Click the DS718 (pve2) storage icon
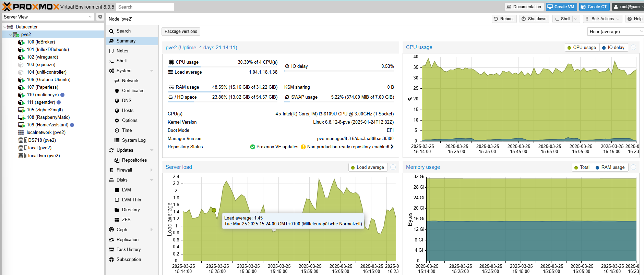The height and width of the screenshot is (275, 644). pyautogui.click(x=23, y=140)
